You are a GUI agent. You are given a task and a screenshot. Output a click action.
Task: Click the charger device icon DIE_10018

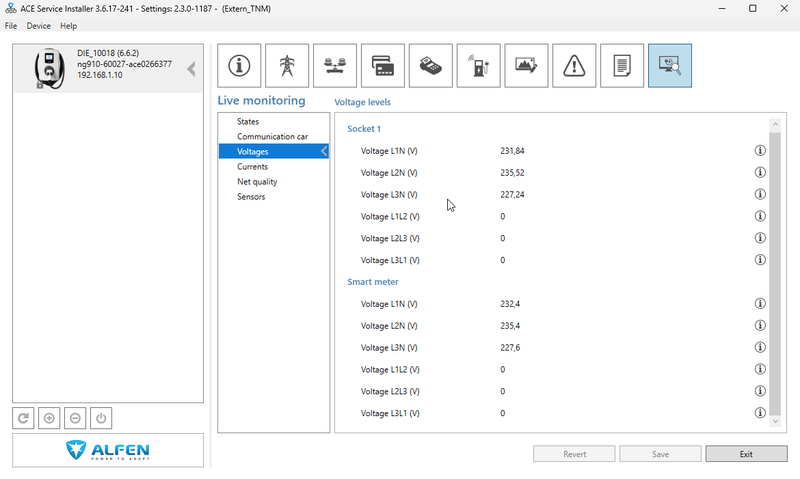pos(49,69)
